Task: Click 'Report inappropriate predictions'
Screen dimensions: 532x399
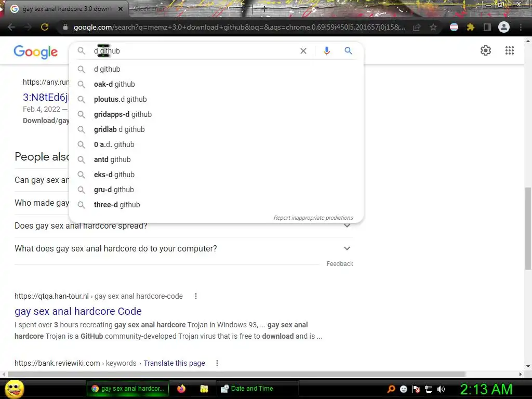Action: [x=313, y=218]
